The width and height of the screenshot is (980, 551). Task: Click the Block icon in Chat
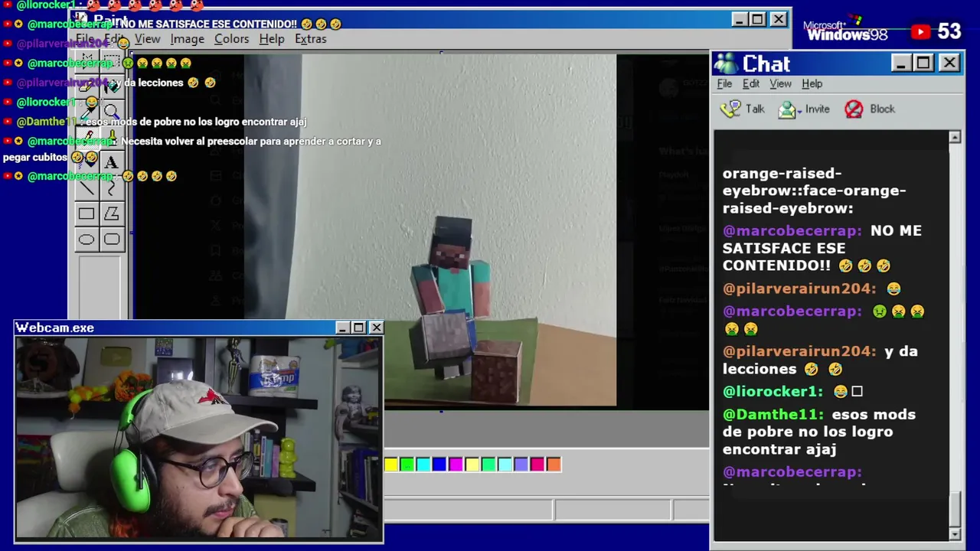click(x=854, y=109)
